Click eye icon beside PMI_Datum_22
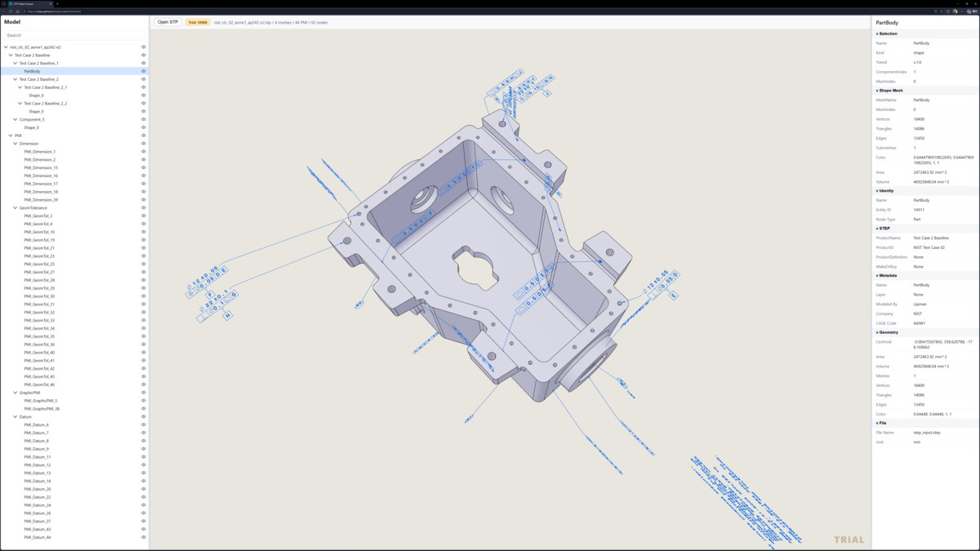This screenshot has width=980, height=551. pyautogui.click(x=144, y=497)
